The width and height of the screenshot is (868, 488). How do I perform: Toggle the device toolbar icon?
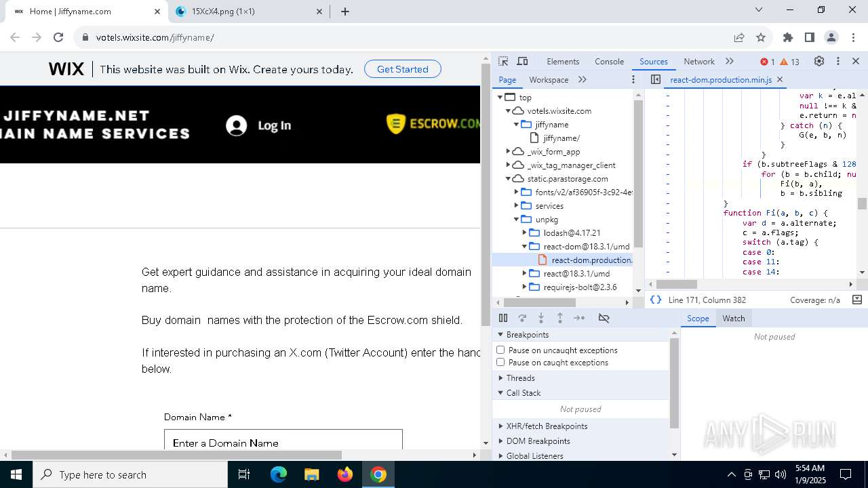tap(522, 61)
